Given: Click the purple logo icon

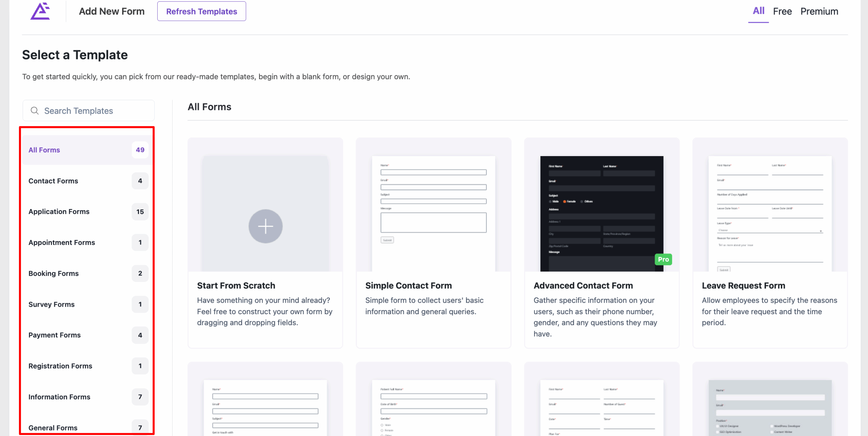Looking at the screenshot, I should [x=40, y=11].
